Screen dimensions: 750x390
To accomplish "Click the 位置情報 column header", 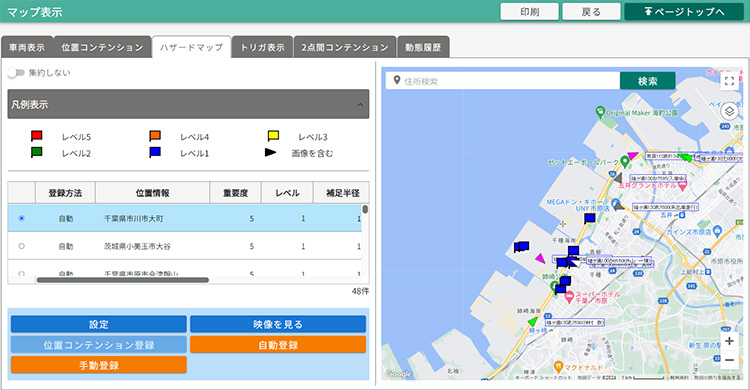I will coord(153,193).
